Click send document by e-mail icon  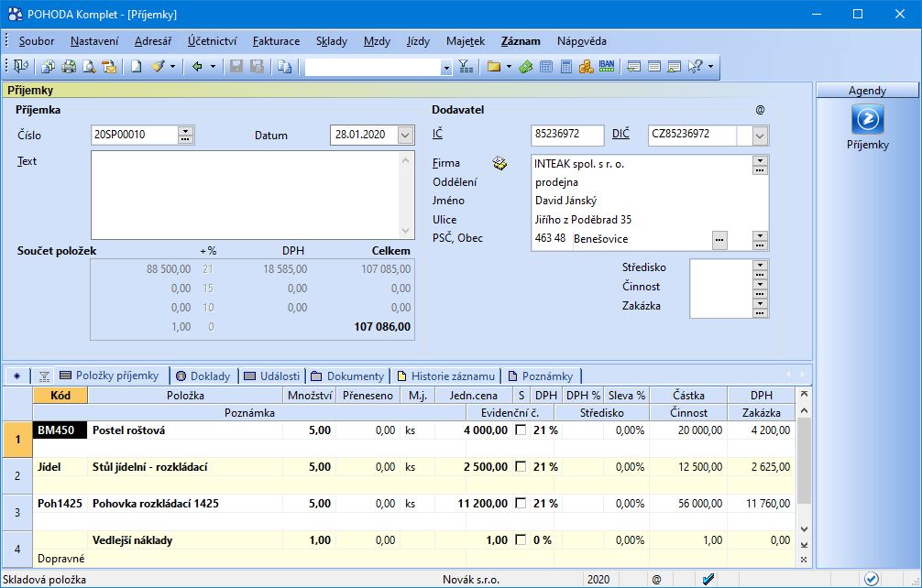pos(109,66)
